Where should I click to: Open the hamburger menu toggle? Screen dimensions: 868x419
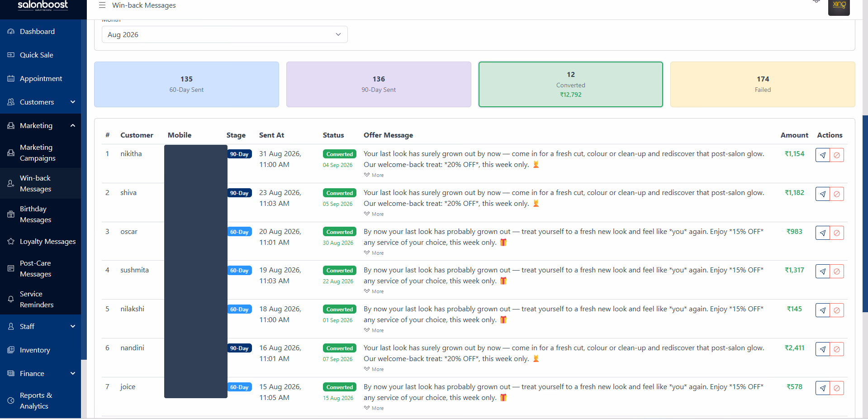pyautogui.click(x=102, y=5)
